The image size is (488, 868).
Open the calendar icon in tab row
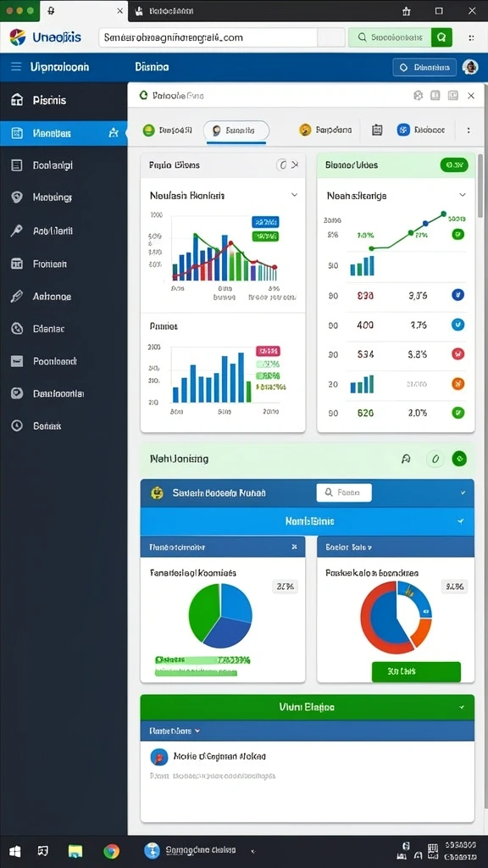tap(377, 130)
